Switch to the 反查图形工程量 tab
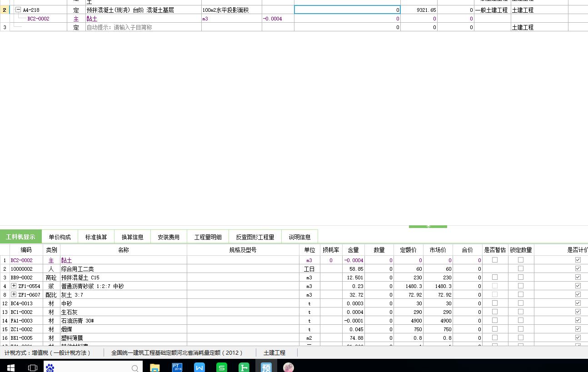This screenshot has width=588, height=372. coord(255,237)
